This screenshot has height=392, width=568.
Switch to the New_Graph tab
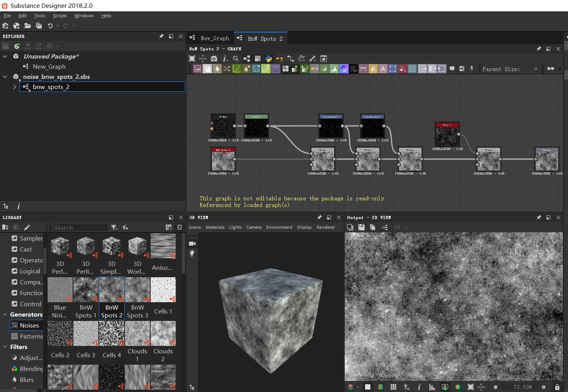[210, 38]
